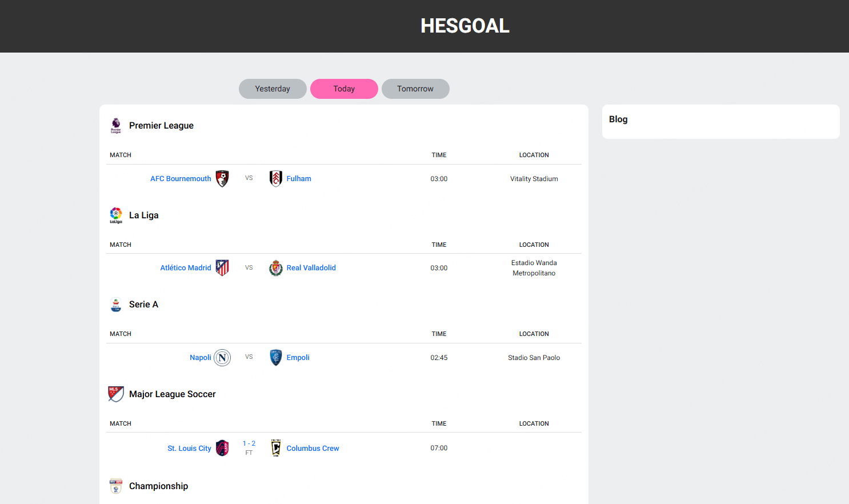Click the Empoli club crest icon
849x504 pixels.
pyautogui.click(x=276, y=358)
